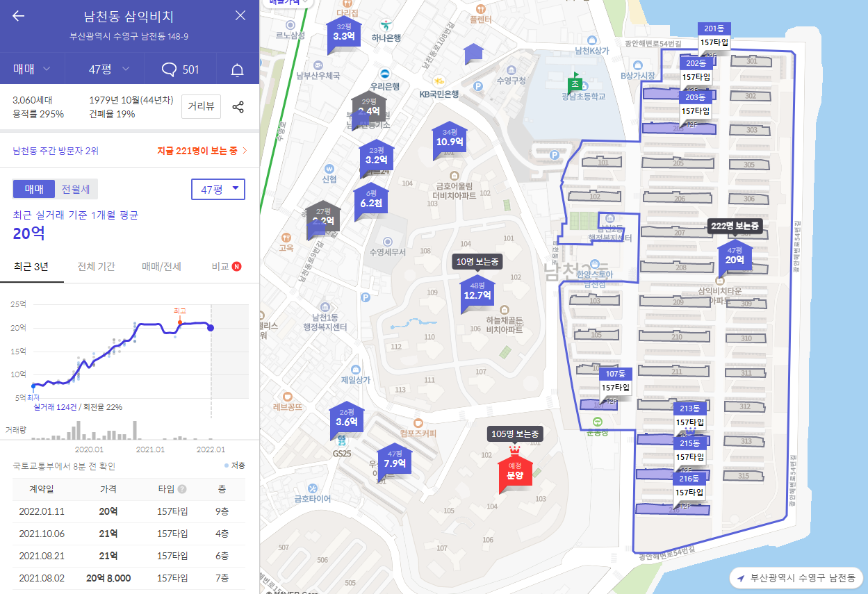Share this complex via share icon

(238, 107)
